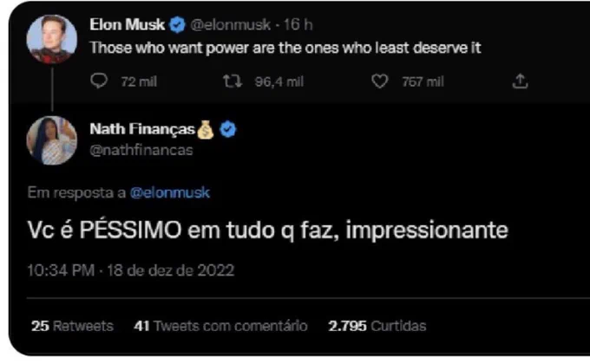Open the 16 h timestamp link
This screenshot has width=590, height=364.
click(298, 25)
